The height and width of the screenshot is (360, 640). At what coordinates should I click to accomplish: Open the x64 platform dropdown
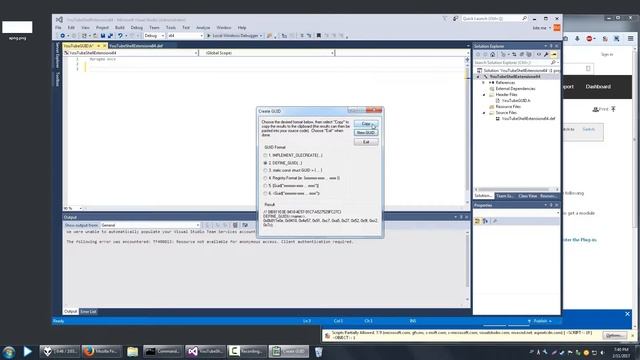tap(185, 36)
